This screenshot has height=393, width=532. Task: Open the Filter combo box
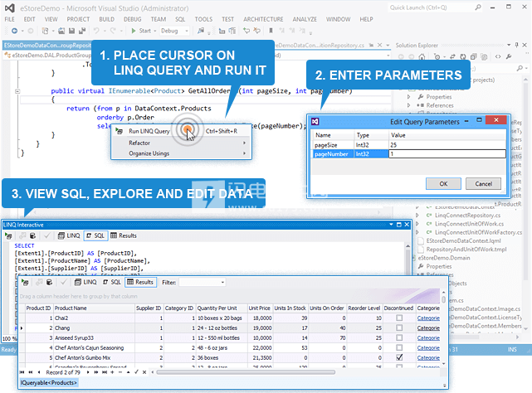[x=203, y=282]
